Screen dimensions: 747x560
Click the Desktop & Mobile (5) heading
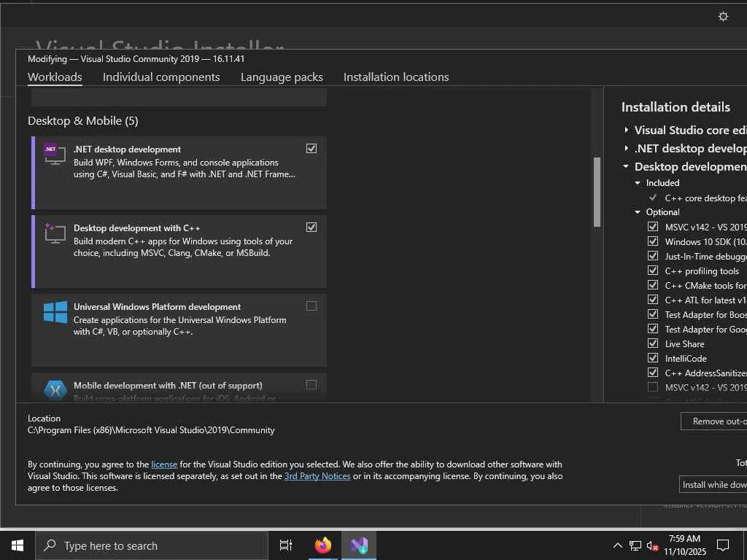click(x=83, y=121)
